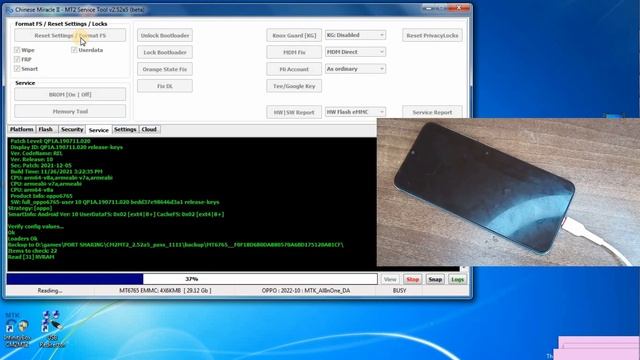Click Unlock Bootloader button
Screen dimensions: 640x360
coord(165,36)
